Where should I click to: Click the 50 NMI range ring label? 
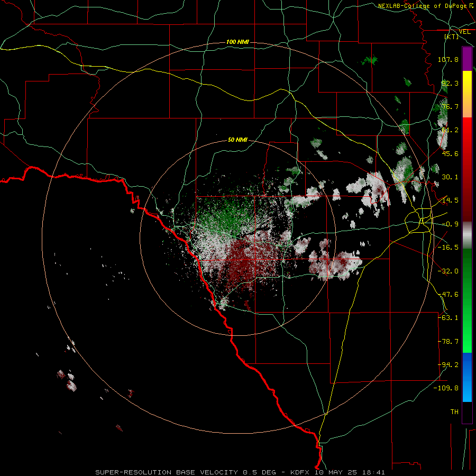pyautogui.click(x=237, y=140)
